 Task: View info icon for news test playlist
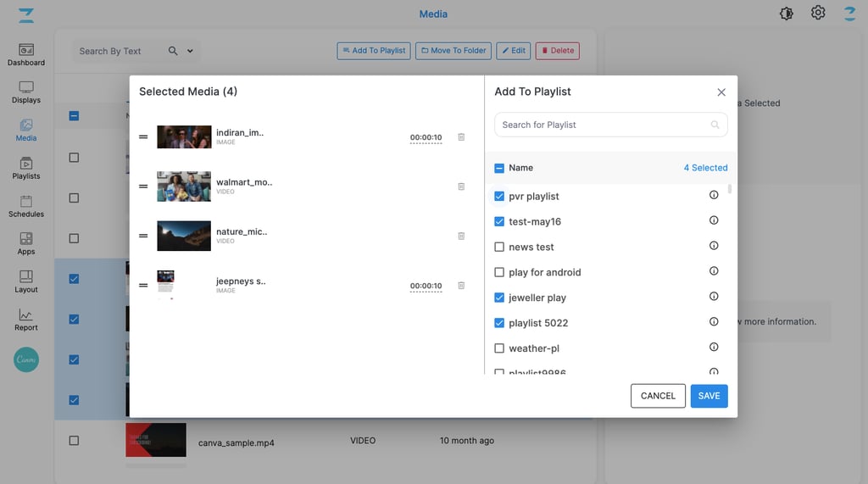714,247
